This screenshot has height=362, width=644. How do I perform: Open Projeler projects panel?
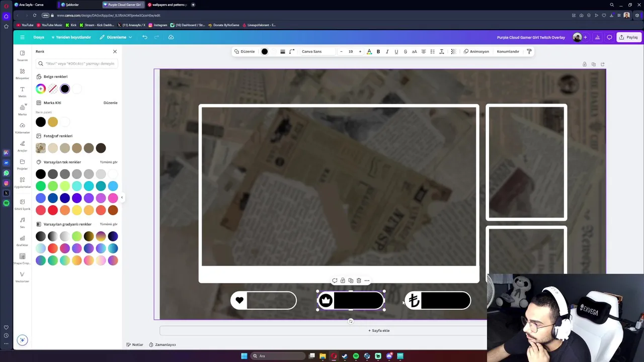22,164
